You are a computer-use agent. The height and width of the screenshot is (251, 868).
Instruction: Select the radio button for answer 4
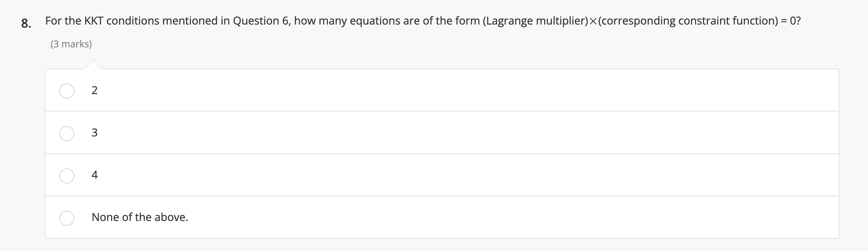67,175
